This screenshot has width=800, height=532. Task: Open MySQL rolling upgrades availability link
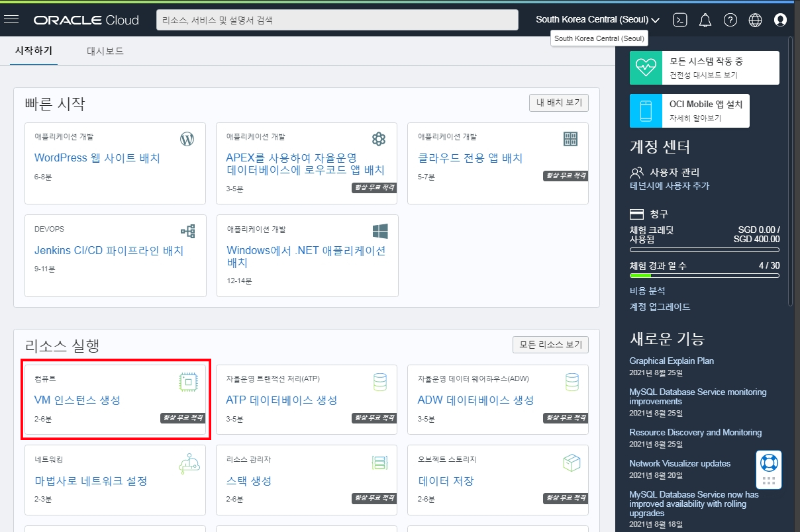[694, 504]
